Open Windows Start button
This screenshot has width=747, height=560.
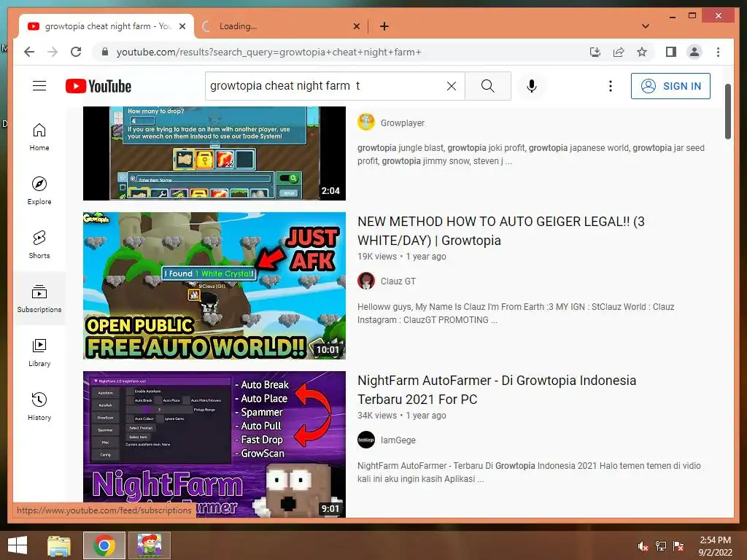pos(18,545)
